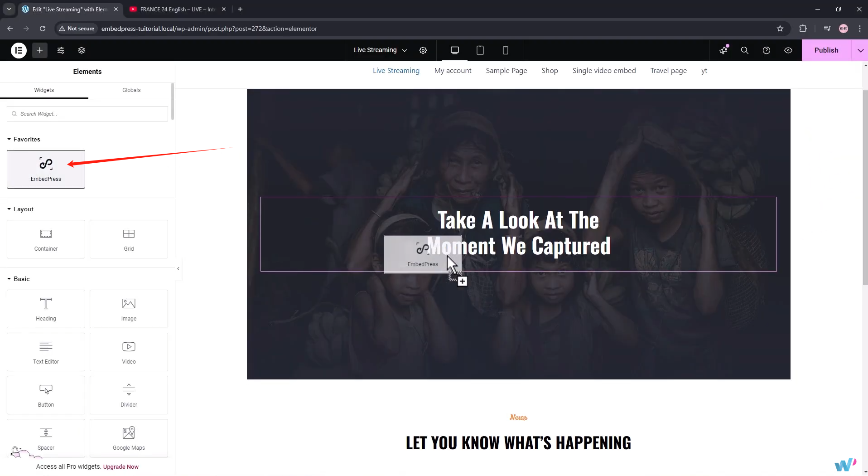Collapse the Layout section

pos(20,209)
